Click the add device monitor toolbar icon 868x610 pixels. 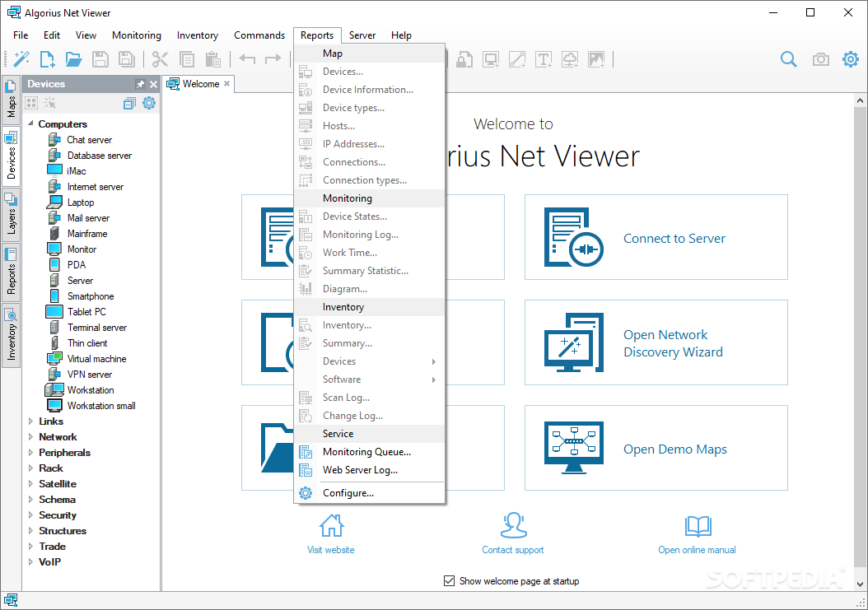coord(491,59)
